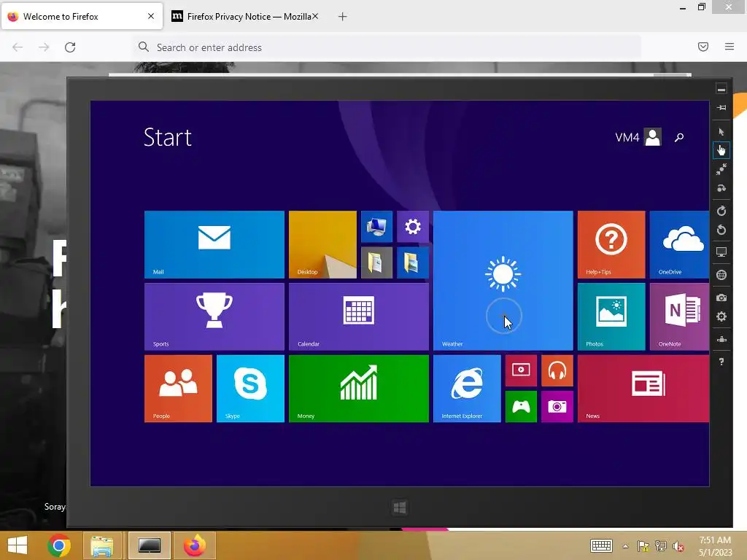Open network properties icon in simulator sidebar

pyautogui.click(x=721, y=340)
